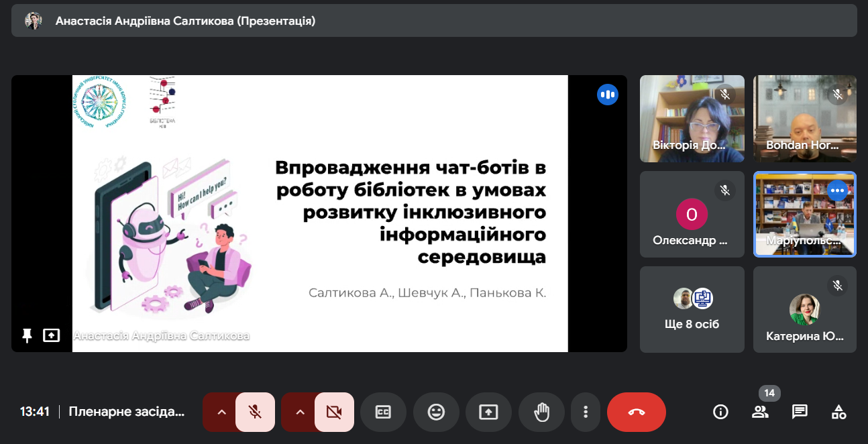Unpin the presentation using the pin icon
This screenshot has height=444, width=868.
pos(27,335)
